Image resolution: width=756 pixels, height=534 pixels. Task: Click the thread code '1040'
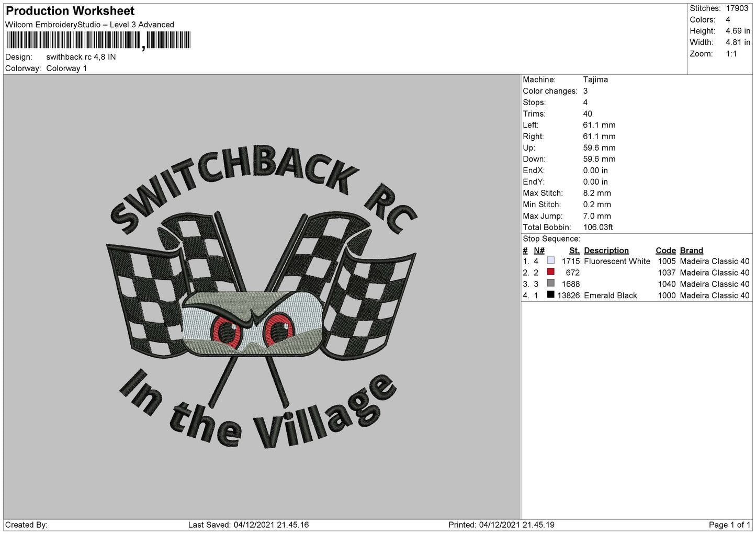[667, 284]
